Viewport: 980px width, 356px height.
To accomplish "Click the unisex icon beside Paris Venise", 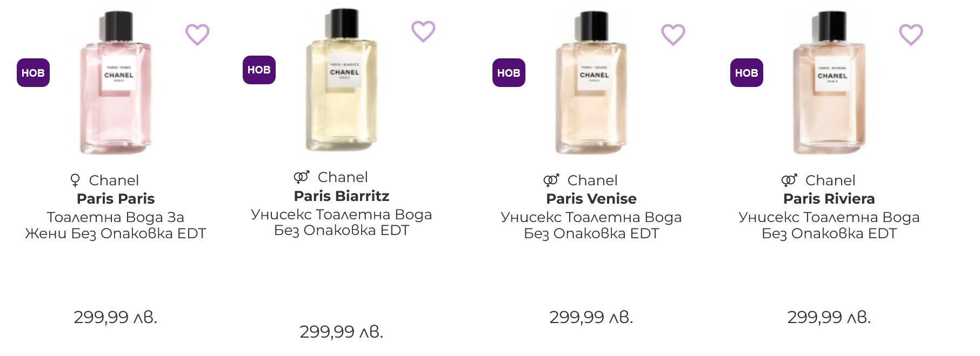I will coord(551,180).
